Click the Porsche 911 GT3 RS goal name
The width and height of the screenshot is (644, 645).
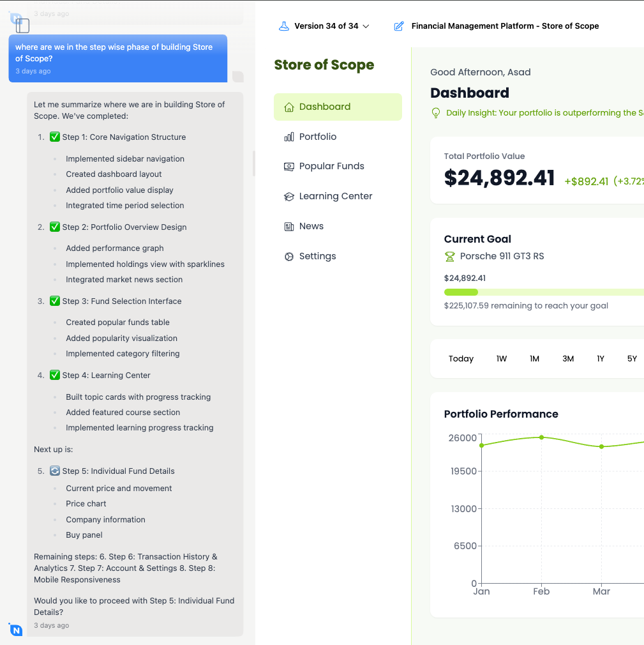coord(502,256)
